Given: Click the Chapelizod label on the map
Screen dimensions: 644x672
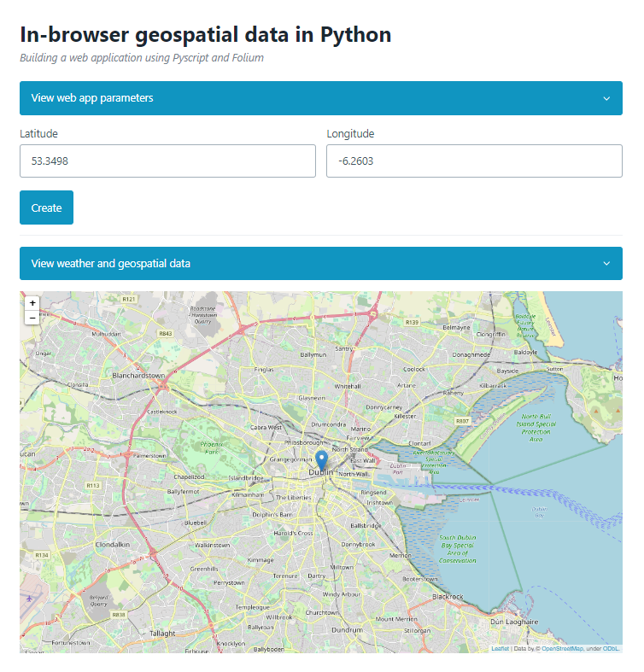Looking at the screenshot, I should pos(189,476).
